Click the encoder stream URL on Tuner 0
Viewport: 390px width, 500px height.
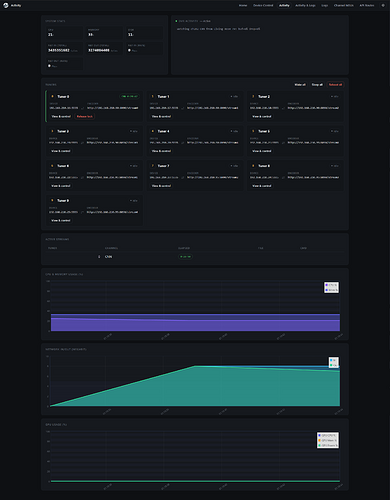tap(113, 108)
